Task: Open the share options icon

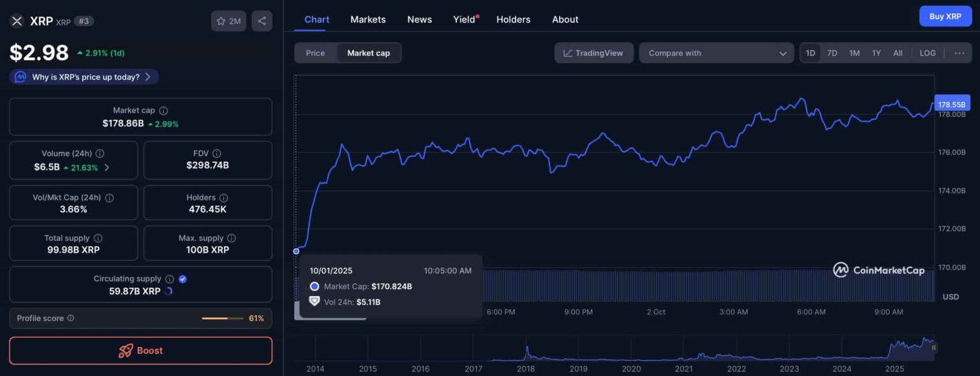Action: (x=262, y=20)
